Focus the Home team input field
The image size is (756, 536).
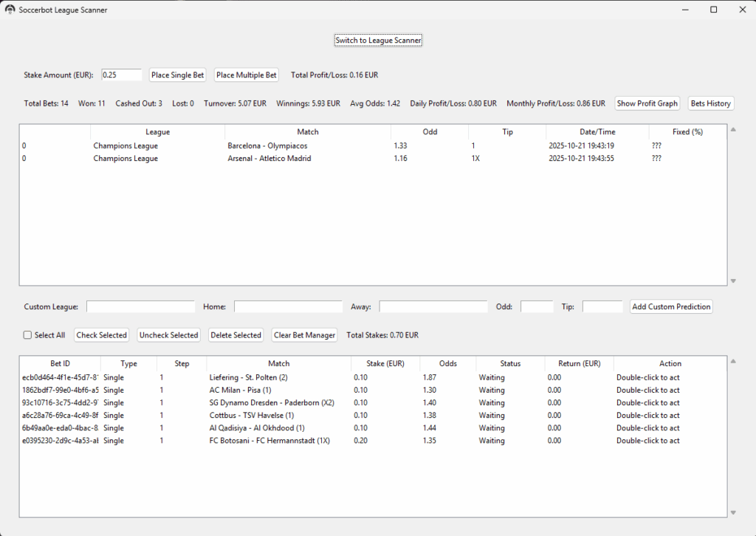pyautogui.click(x=288, y=306)
